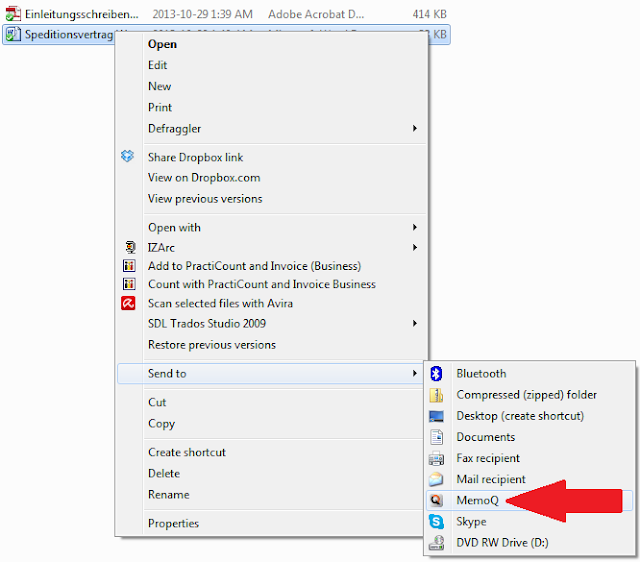Select Cut in the context menu
This screenshot has height=562, width=640.
(157, 402)
